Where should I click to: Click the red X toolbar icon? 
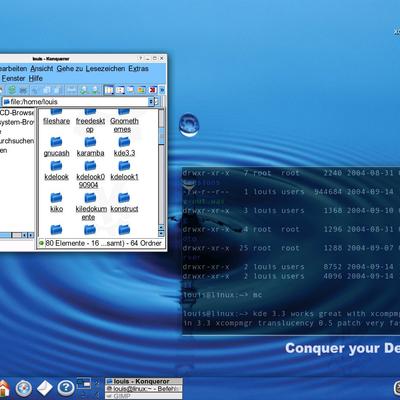[153, 90]
